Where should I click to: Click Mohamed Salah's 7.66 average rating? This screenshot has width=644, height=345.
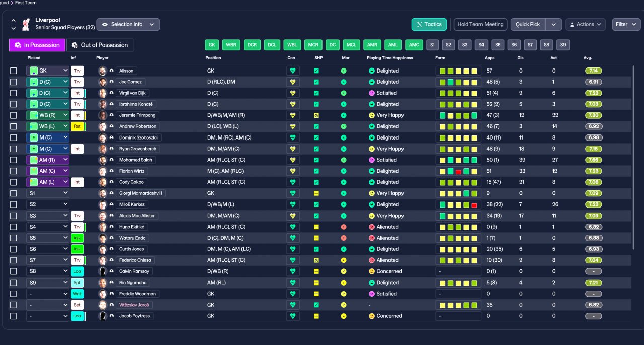point(594,160)
